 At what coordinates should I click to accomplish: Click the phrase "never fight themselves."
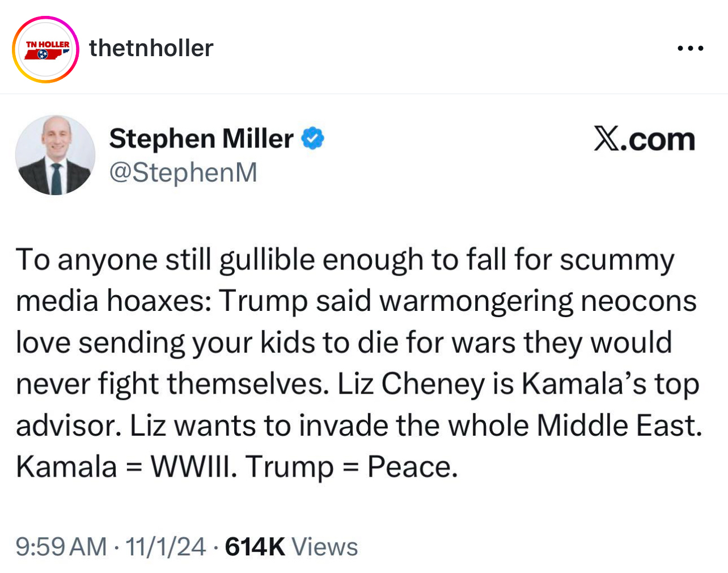172,384
